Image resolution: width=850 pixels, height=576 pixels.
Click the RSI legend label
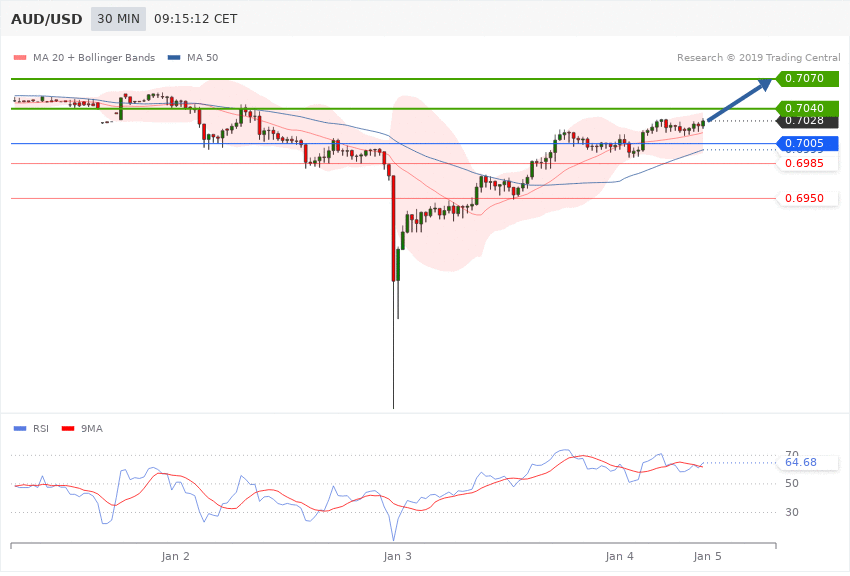41,429
